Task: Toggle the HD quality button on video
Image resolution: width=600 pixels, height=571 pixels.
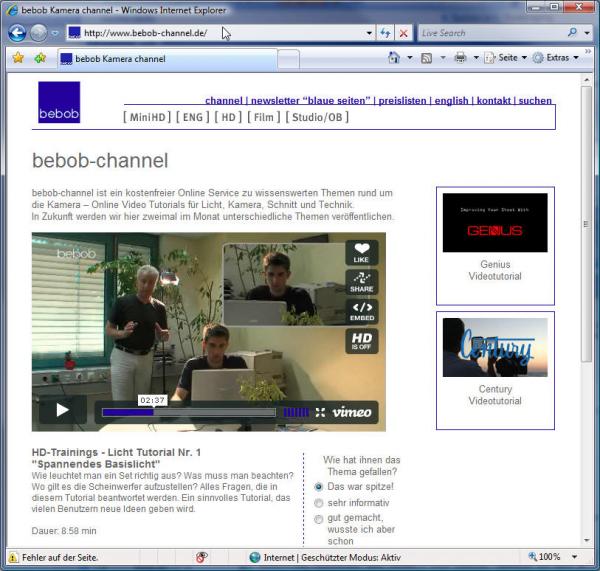Action: tap(361, 341)
